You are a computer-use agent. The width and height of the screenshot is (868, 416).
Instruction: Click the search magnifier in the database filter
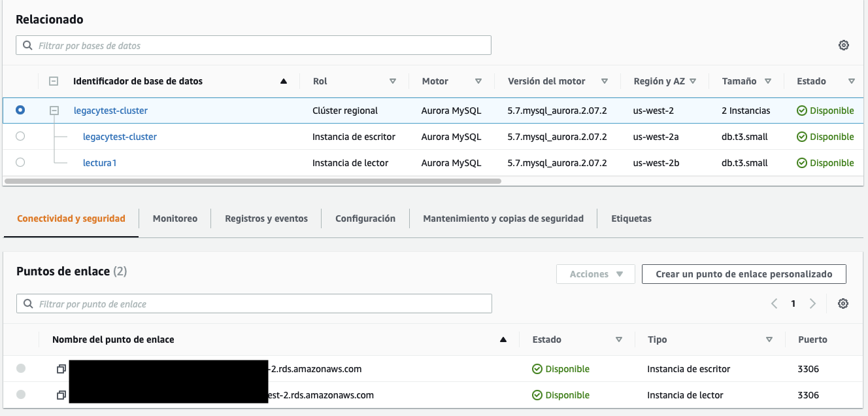(27, 44)
